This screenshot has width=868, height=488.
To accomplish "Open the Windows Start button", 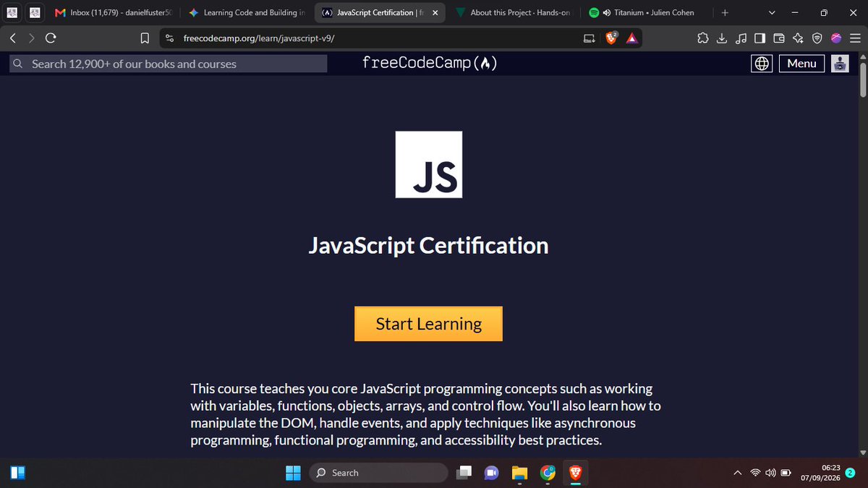I will click(x=293, y=473).
